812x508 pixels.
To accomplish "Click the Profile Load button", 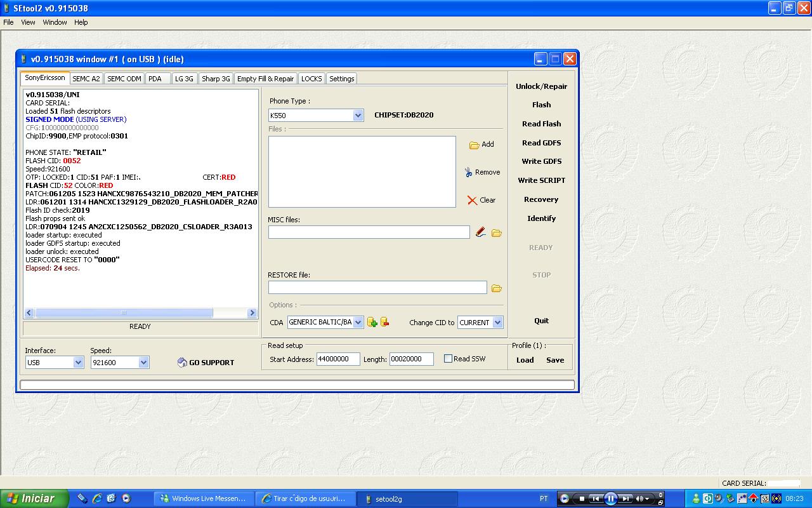I will click(525, 360).
